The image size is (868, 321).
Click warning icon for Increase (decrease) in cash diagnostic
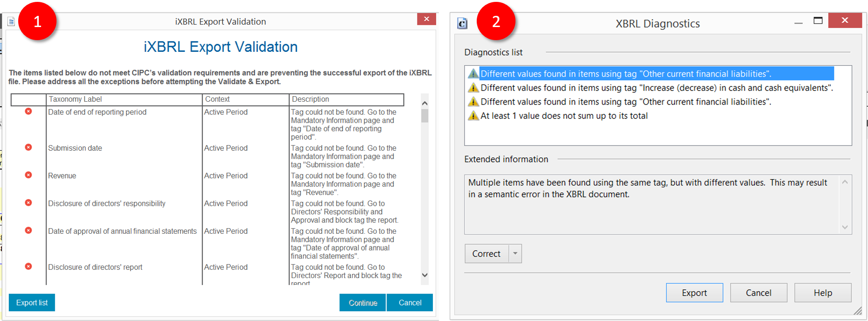pos(473,88)
